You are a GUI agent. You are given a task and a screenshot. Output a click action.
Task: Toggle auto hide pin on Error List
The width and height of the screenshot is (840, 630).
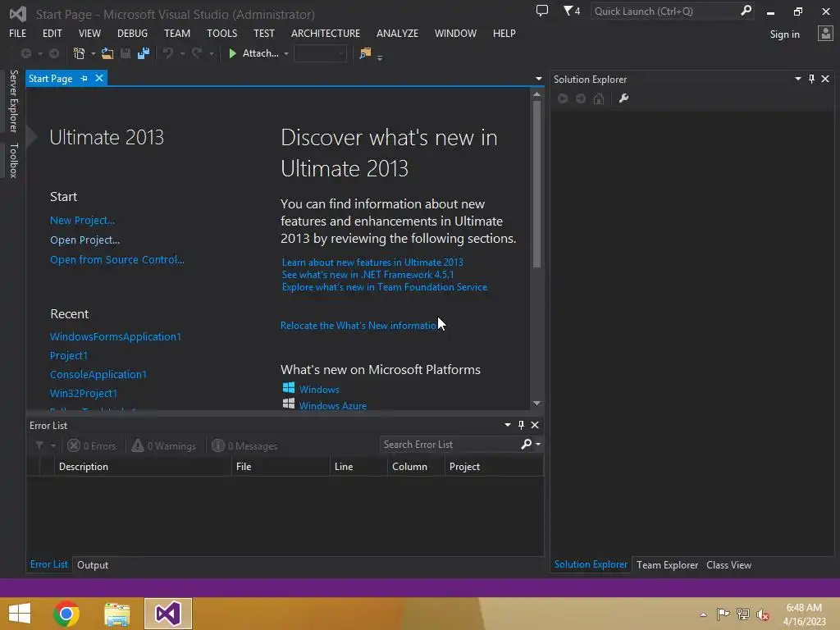(x=521, y=425)
